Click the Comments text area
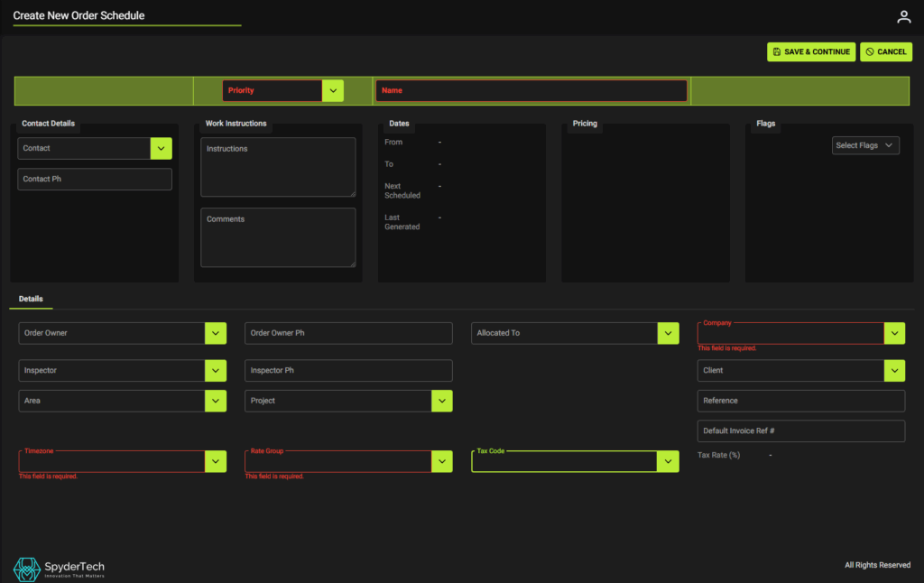Viewport: 924px width, 583px height. [x=277, y=237]
